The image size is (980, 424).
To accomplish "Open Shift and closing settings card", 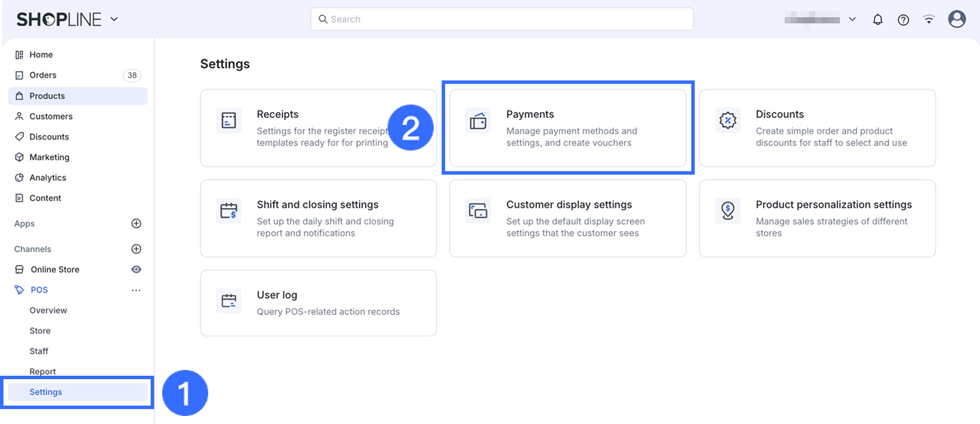I will coord(318,218).
